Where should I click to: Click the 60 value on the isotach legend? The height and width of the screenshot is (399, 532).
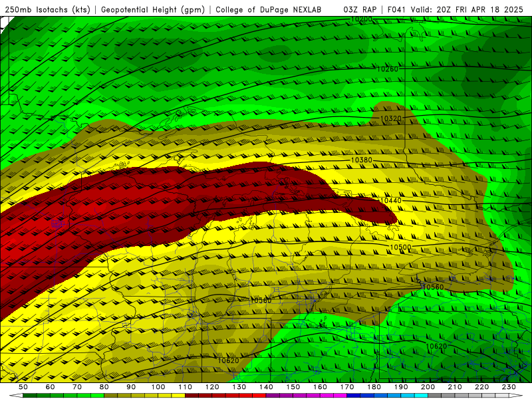coord(50,387)
